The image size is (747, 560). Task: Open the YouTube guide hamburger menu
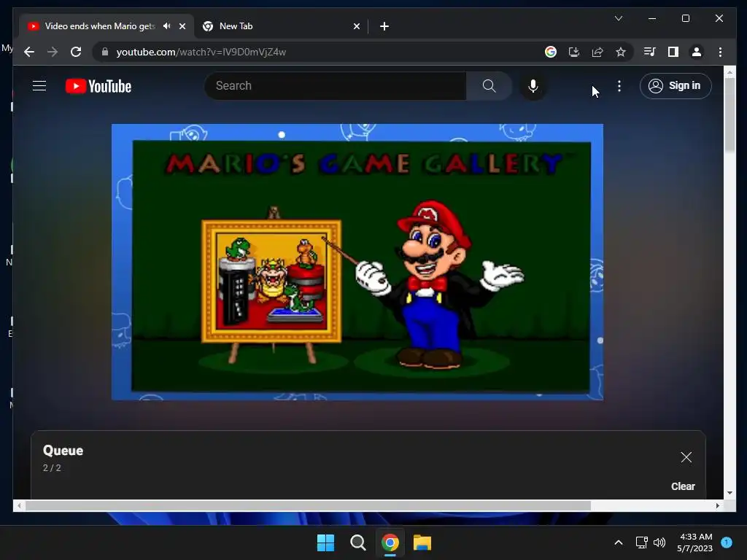coord(39,86)
